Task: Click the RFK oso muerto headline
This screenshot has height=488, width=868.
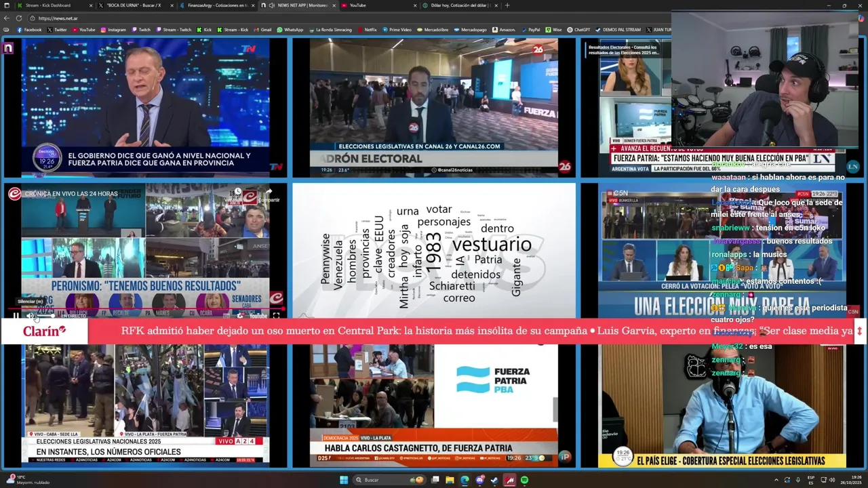Action: coord(354,331)
